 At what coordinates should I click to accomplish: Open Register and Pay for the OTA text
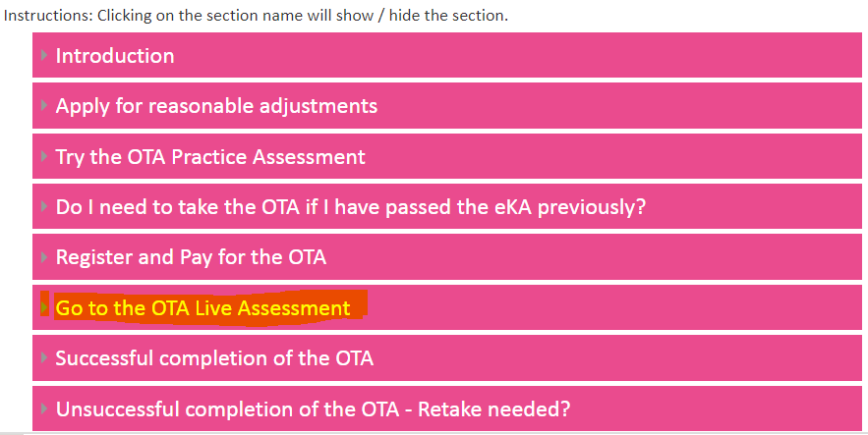[191, 258]
